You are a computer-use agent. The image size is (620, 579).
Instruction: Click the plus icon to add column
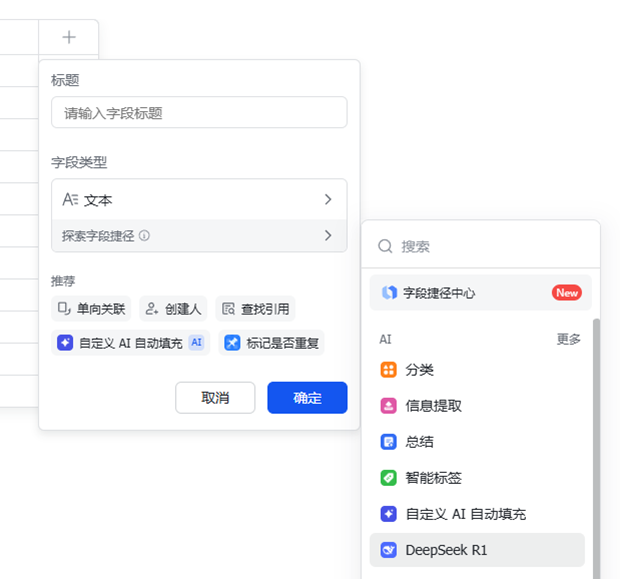(x=69, y=37)
